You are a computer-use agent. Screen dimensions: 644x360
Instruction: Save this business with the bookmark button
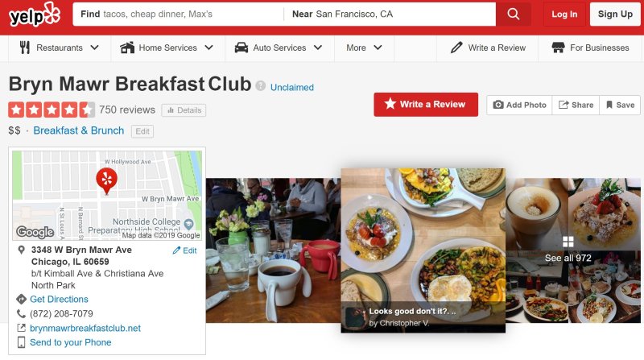(x=620, y=105)
